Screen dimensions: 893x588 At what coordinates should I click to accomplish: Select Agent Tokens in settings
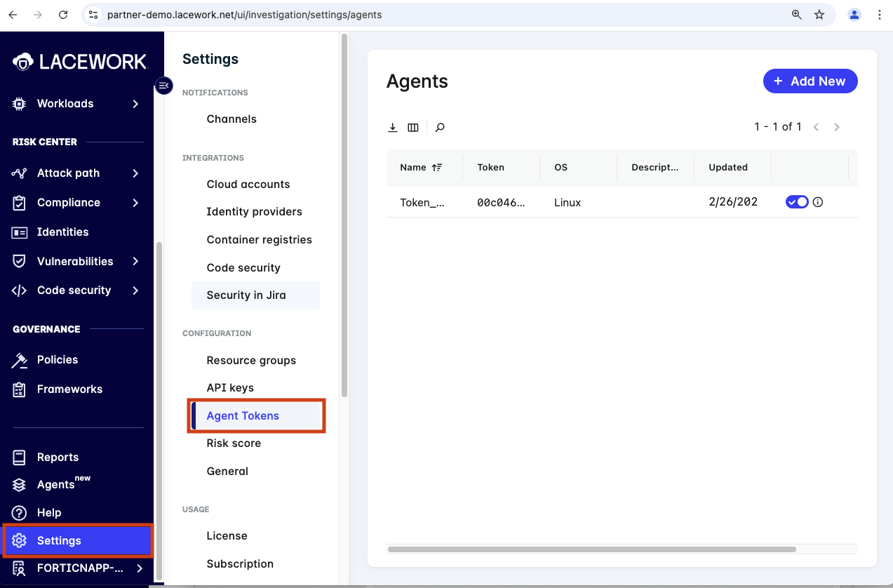pyautogui.click(x=256, y=416)
